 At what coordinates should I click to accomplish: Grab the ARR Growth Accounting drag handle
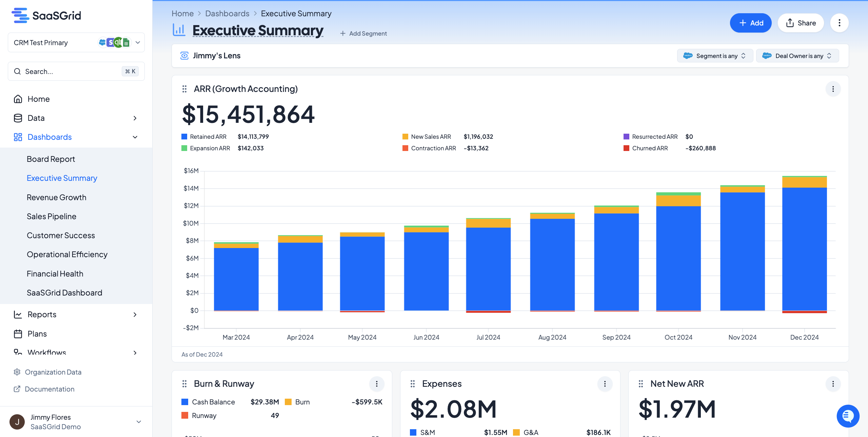coord(184,89)
